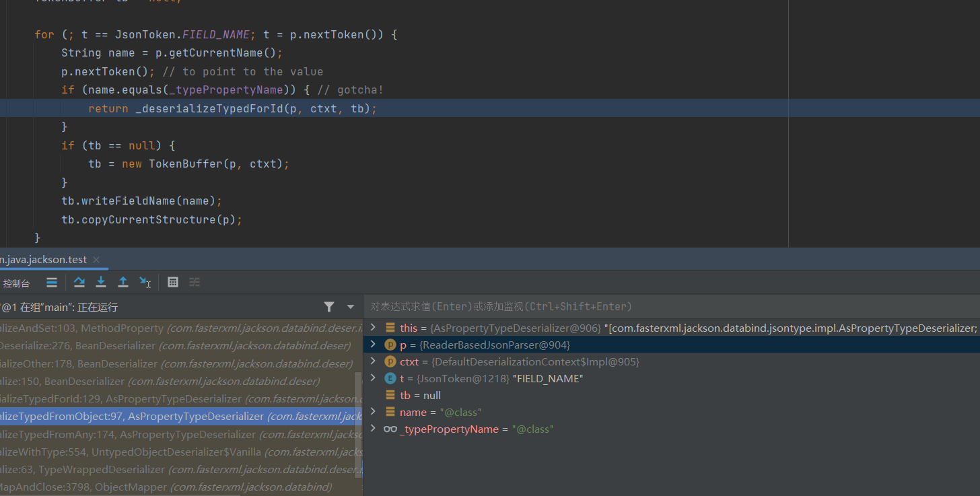This screenshot has width=980, height=496.
Task: Click the enum icon beside 't'
Action: [390, 378]
